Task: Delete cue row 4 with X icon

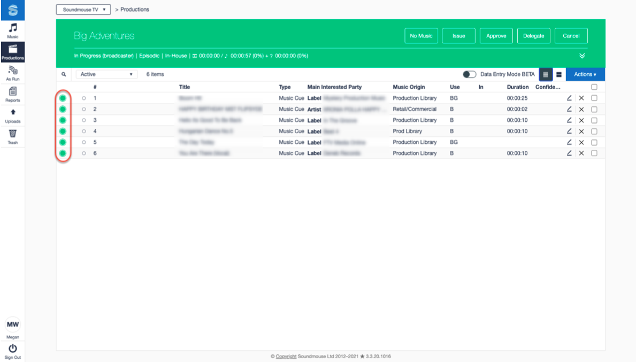Action: point(581,131)
